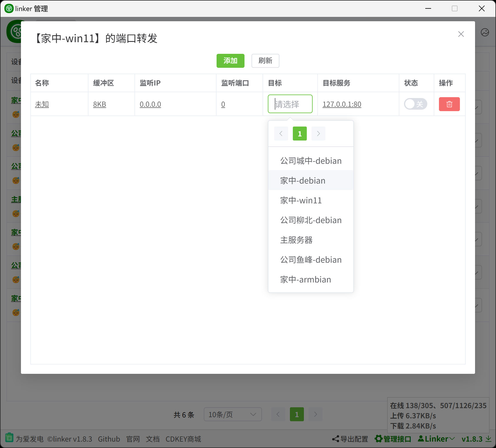Choose 公司柳北-debian in target list
The height and width of the screenshot is (448, 496).
tap(311, 220)
